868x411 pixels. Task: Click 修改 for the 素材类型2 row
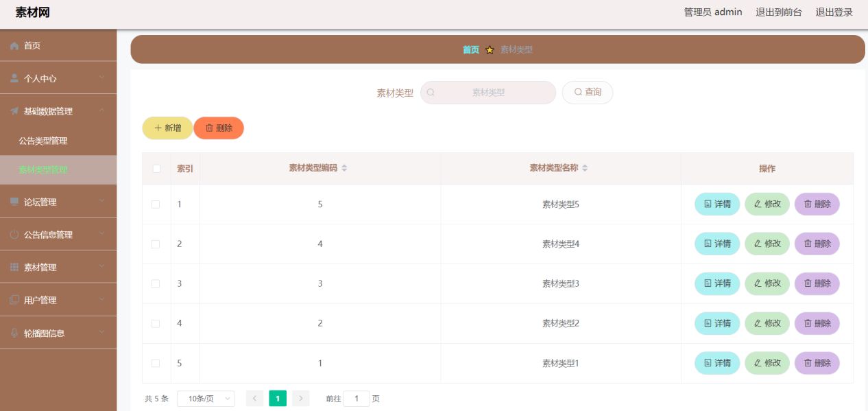(x=767, y=323)
